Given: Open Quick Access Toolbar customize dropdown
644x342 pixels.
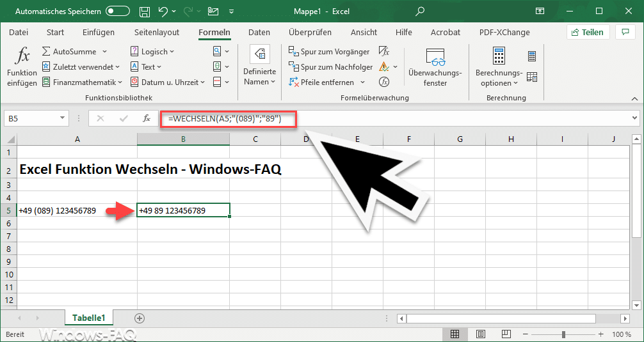Looking at the screenshot, I should point(232,12).
